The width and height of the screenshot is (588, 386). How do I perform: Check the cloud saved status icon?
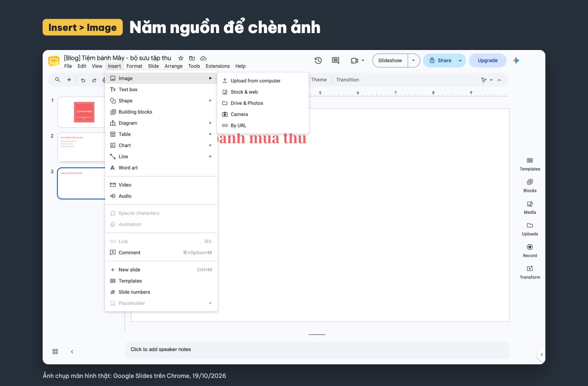pyautogui.click(x=203, y=58)
